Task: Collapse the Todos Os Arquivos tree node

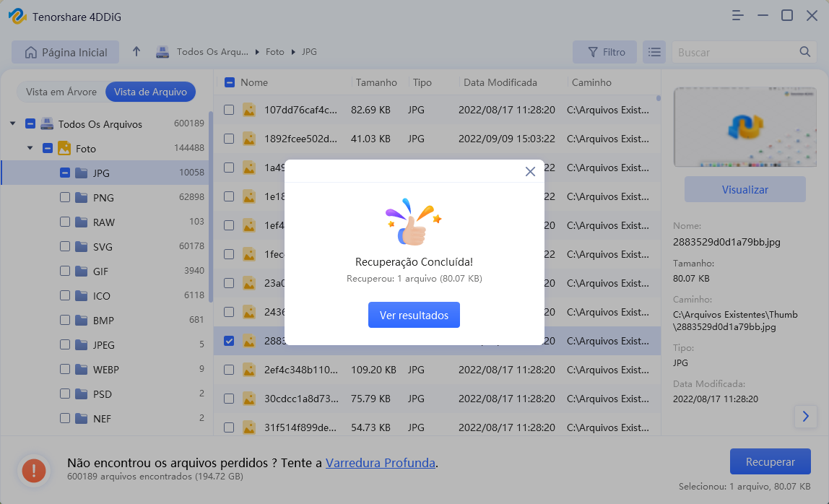Action: (12, 123)
